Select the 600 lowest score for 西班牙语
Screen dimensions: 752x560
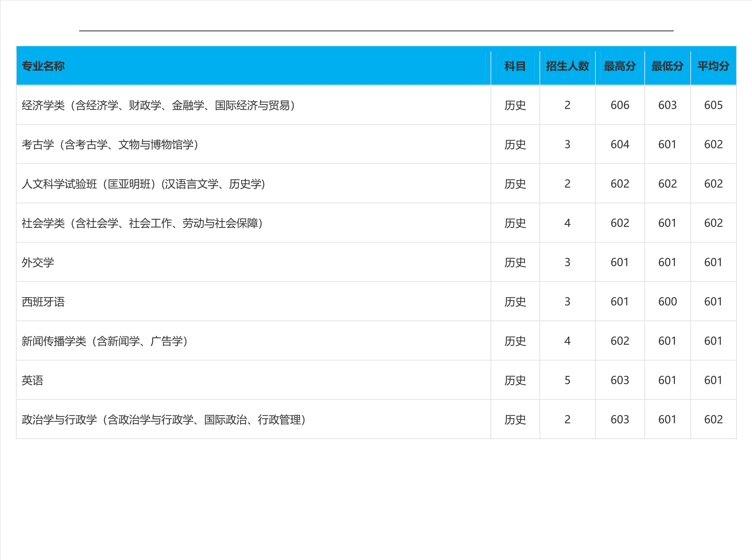point(667,302)
